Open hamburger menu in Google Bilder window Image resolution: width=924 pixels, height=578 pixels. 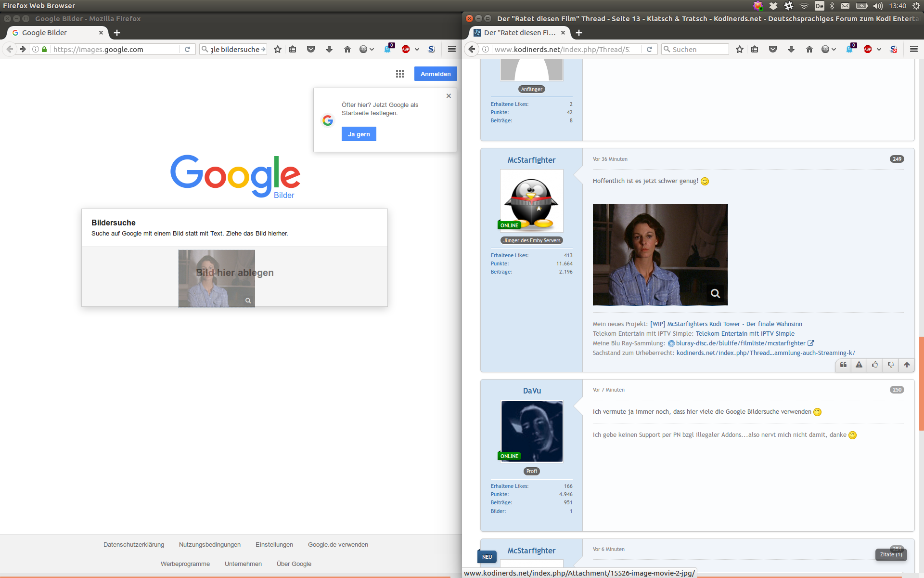tap(452, 49)
